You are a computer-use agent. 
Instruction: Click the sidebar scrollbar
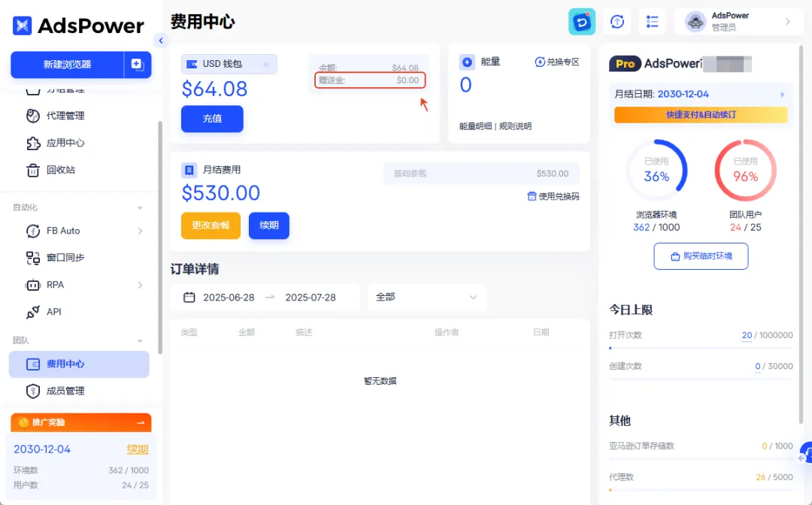(160, 237)
